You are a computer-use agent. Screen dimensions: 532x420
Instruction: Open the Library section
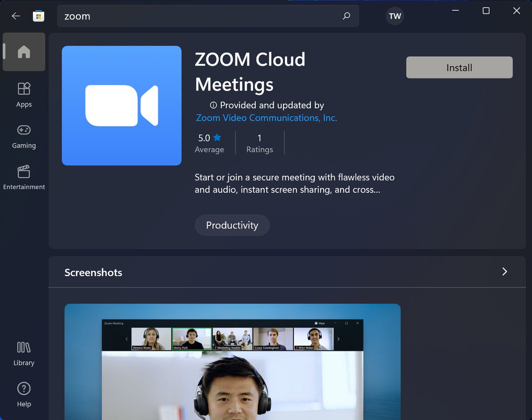click(x=24, y=354)
